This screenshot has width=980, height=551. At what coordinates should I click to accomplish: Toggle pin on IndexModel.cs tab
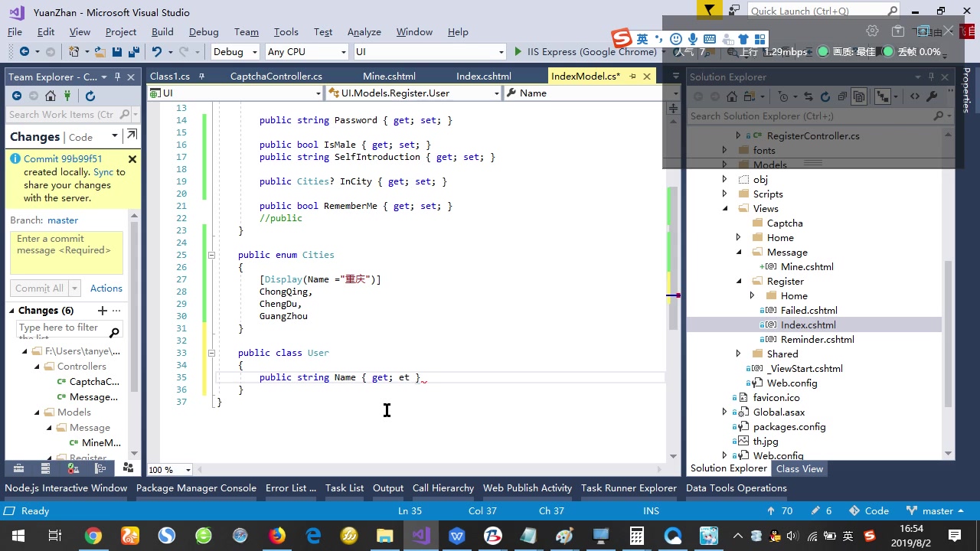click(x=632, y=77)
